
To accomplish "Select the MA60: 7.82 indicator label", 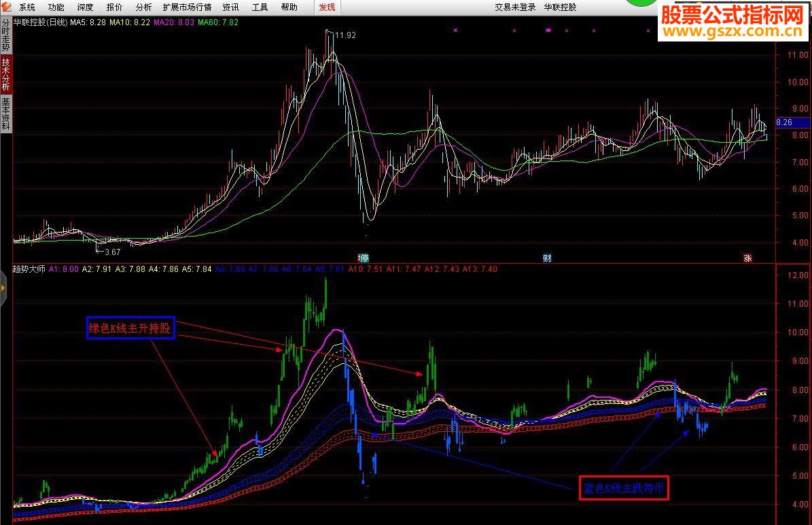I will (218, 22).
